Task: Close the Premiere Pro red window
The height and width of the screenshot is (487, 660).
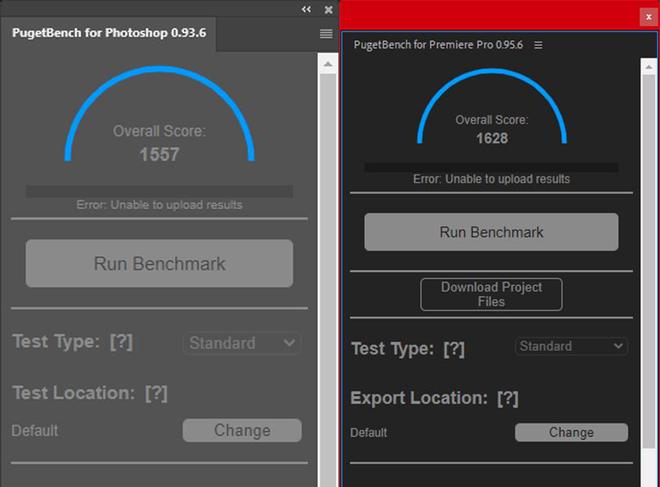Action: tap(649, 17)
